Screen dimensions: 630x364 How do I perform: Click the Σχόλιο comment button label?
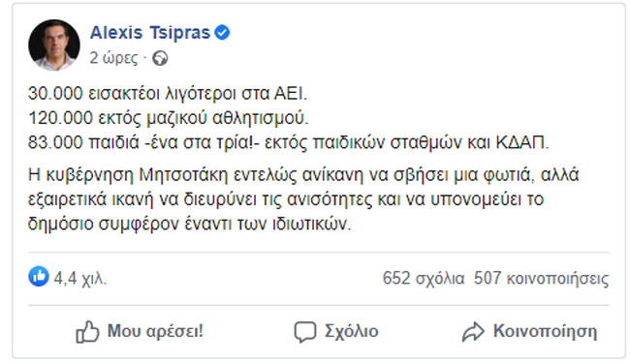click(x=352, y=331)
